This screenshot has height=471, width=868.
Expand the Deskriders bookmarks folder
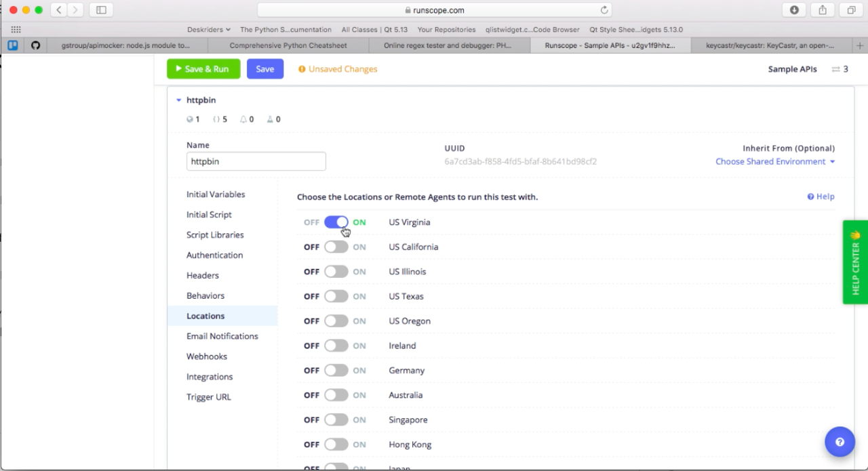tap(208, 30)
